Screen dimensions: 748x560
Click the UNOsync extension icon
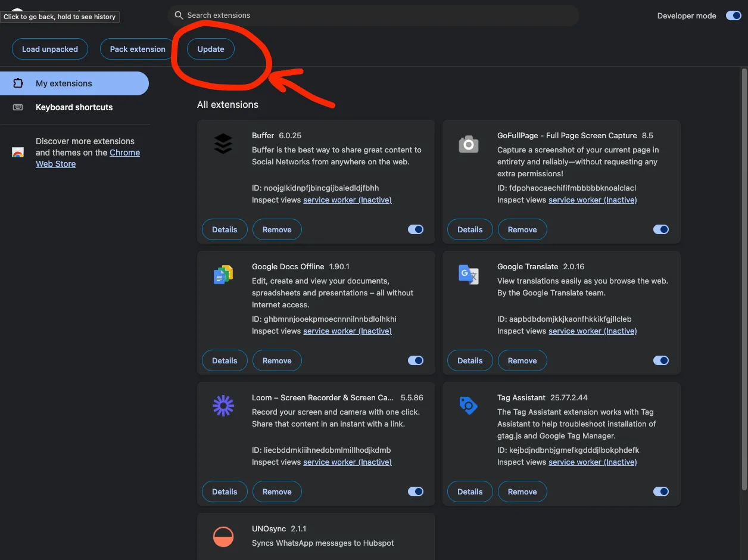pyautogui.click(x=223, y=536)
